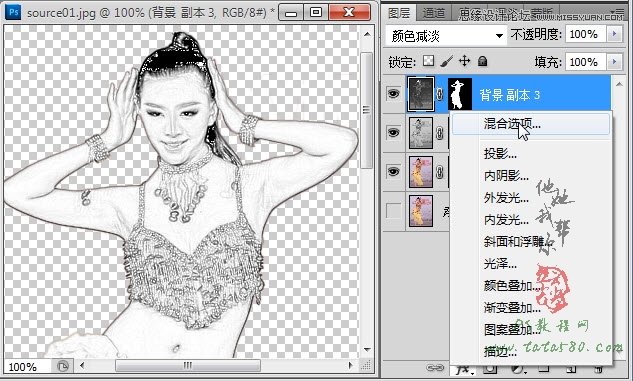Toggle third layer eye visibility

tap(394, 172)
